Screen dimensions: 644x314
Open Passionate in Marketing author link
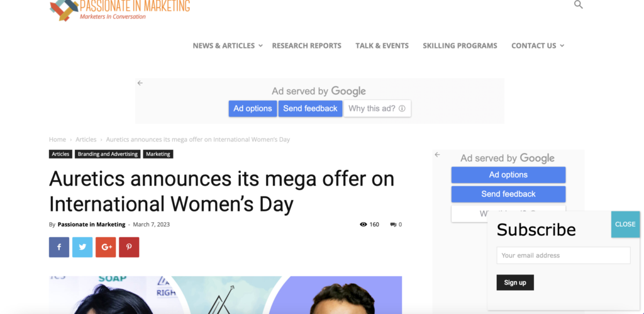[91, 225]
